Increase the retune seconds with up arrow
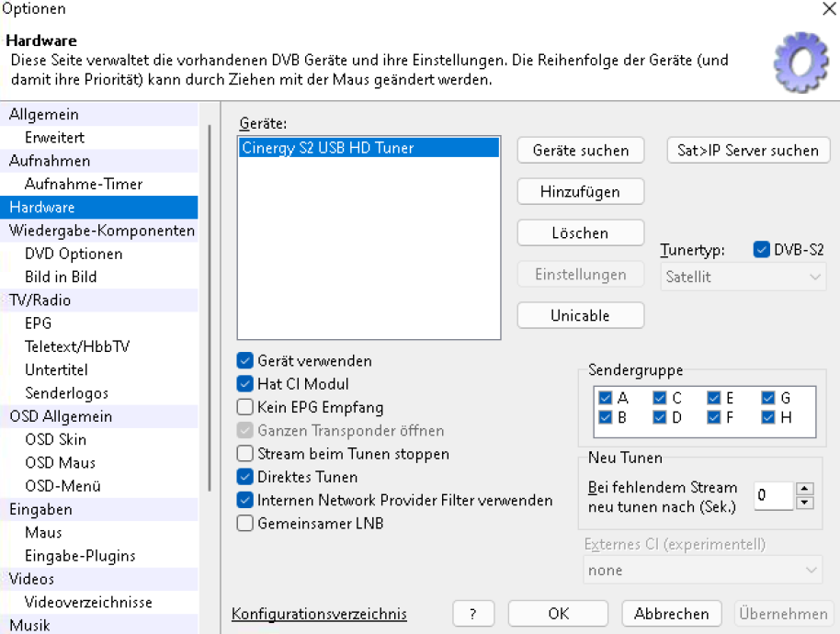 (805, 489)
